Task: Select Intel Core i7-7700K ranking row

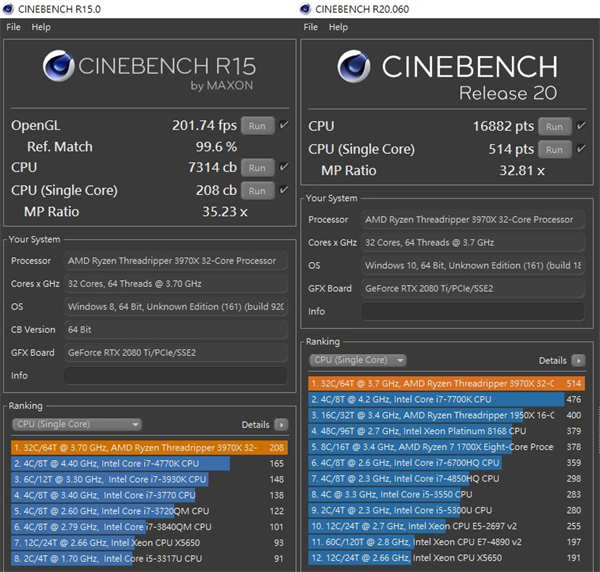Action: (447, 399)
